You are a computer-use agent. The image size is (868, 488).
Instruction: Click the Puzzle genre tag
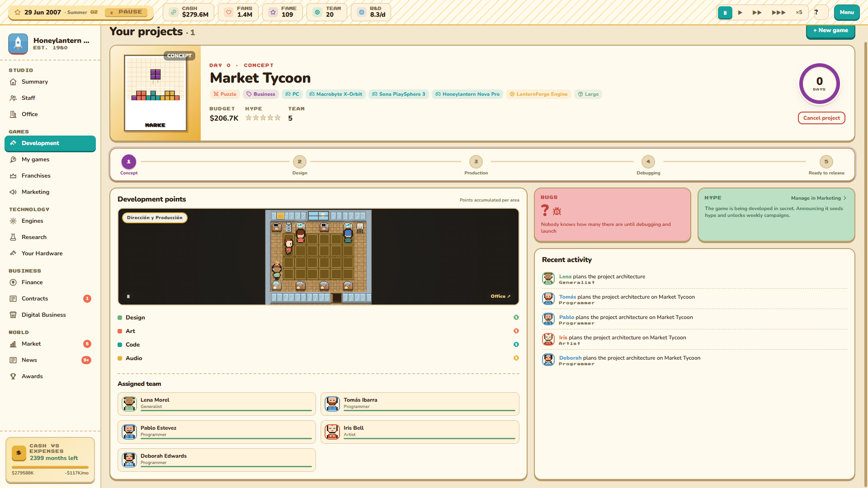coord(225,94)
